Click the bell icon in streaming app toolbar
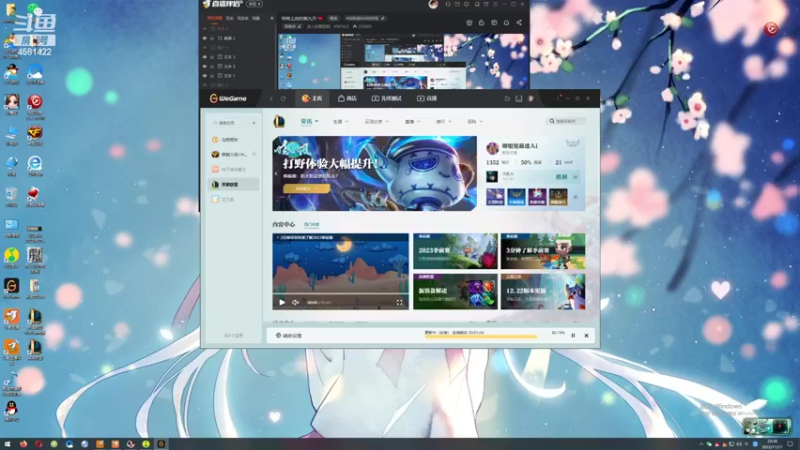 [506, 22]
